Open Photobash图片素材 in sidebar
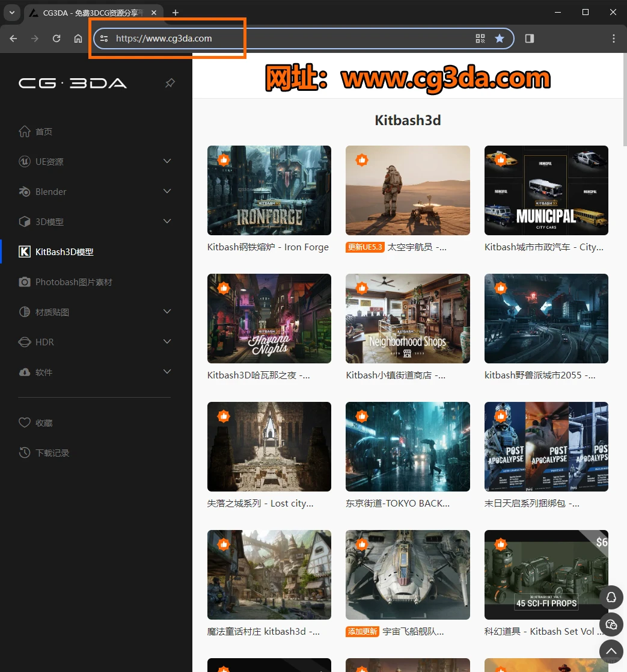Screen dimensions: 627x672 (66, 282)
